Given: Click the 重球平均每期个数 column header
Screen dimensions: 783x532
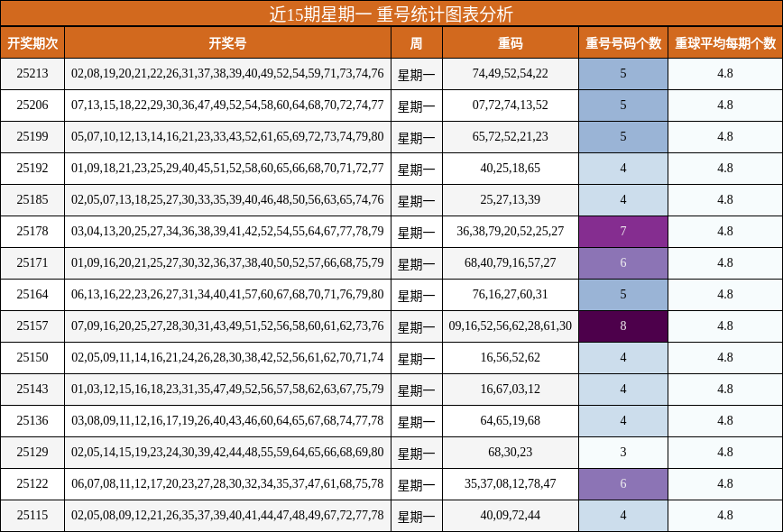Looking at the screenshot, I should [x=725, y=43].
